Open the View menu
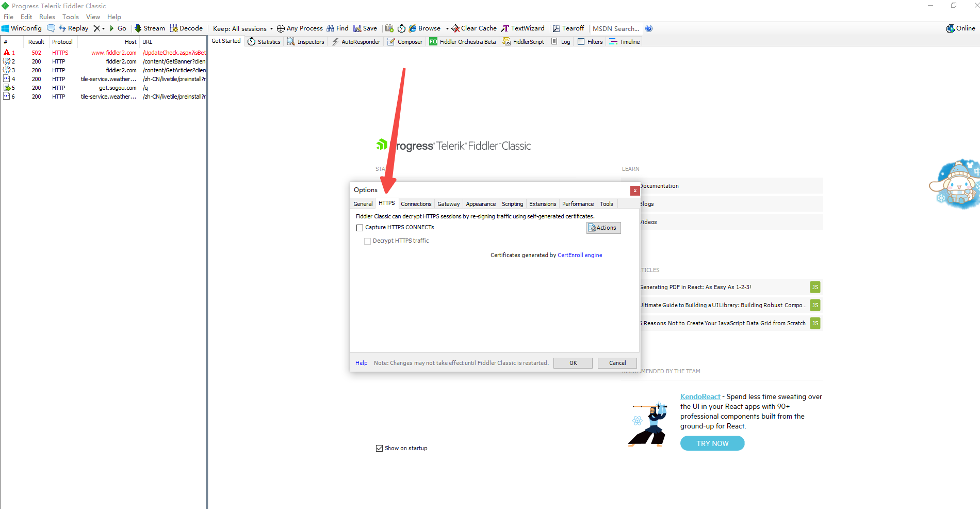This screenshot has width=980, height=509. [x=93, y=17]
